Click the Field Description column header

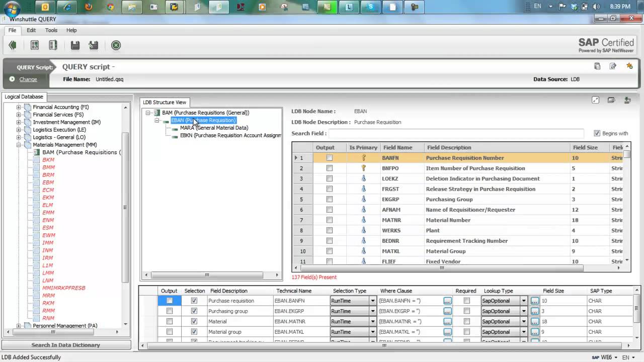497,147
